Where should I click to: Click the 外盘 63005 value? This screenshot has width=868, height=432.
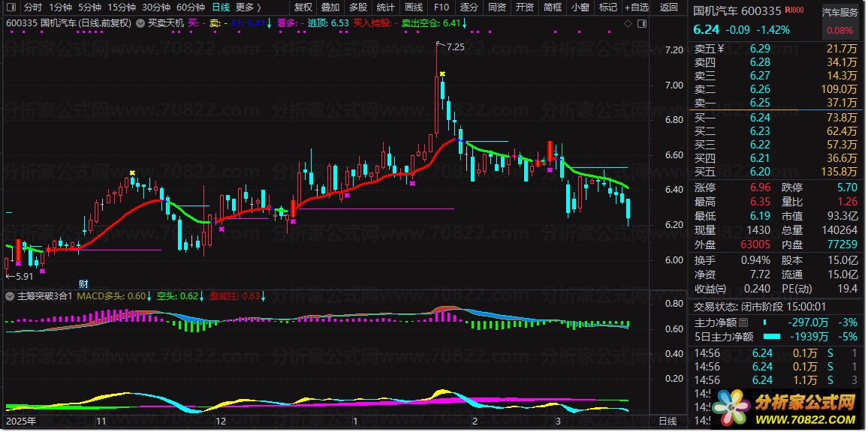[x=755, y=244]
